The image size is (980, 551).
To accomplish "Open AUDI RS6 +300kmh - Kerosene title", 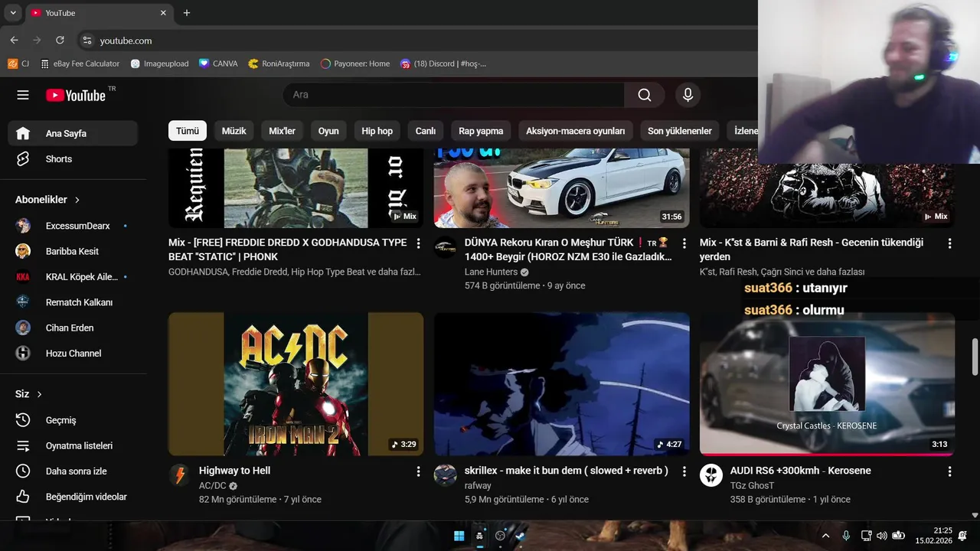I will [801, 471].
